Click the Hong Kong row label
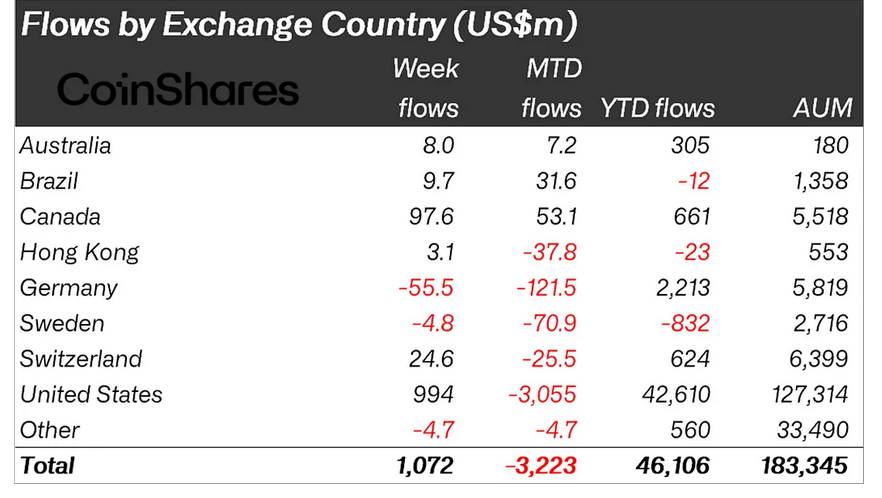Image resolution: width=882 pixels, height=498 pixels. (79, 252)
